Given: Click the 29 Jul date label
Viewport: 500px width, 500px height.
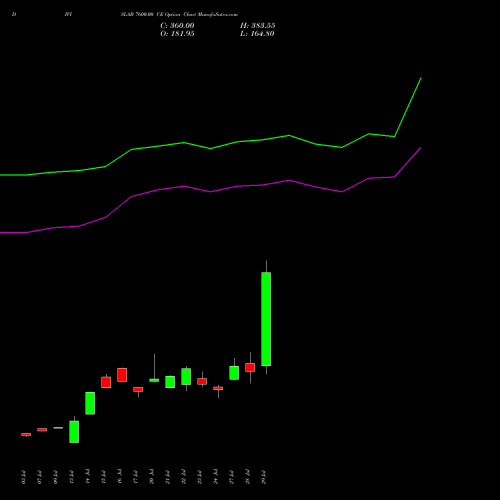Looking at the screenshot, I should click(x=264, y=477).
